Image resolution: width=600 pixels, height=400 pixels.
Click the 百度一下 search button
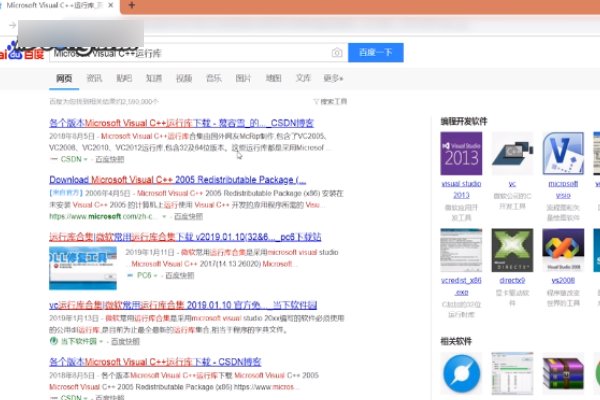pos(375,52)
